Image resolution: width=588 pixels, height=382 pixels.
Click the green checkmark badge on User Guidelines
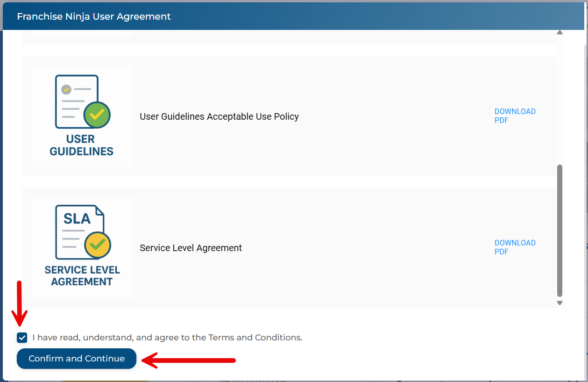(x=97, y=115)
